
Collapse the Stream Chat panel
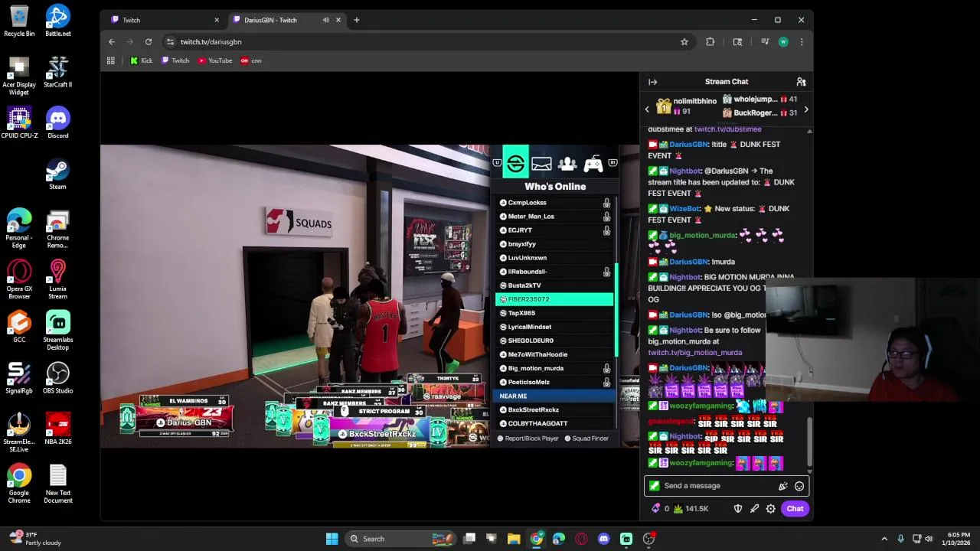tap(652, 82)
